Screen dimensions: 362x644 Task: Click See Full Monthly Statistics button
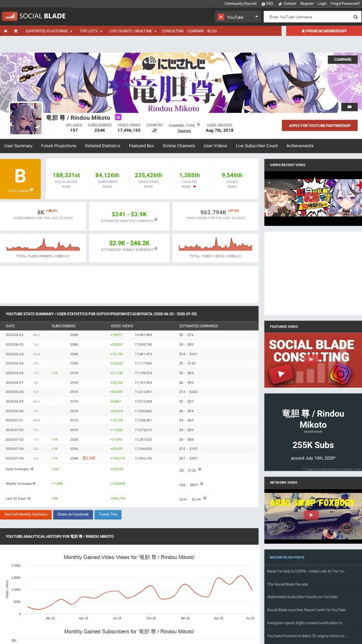pyautogui.click(x=26, y=515)
